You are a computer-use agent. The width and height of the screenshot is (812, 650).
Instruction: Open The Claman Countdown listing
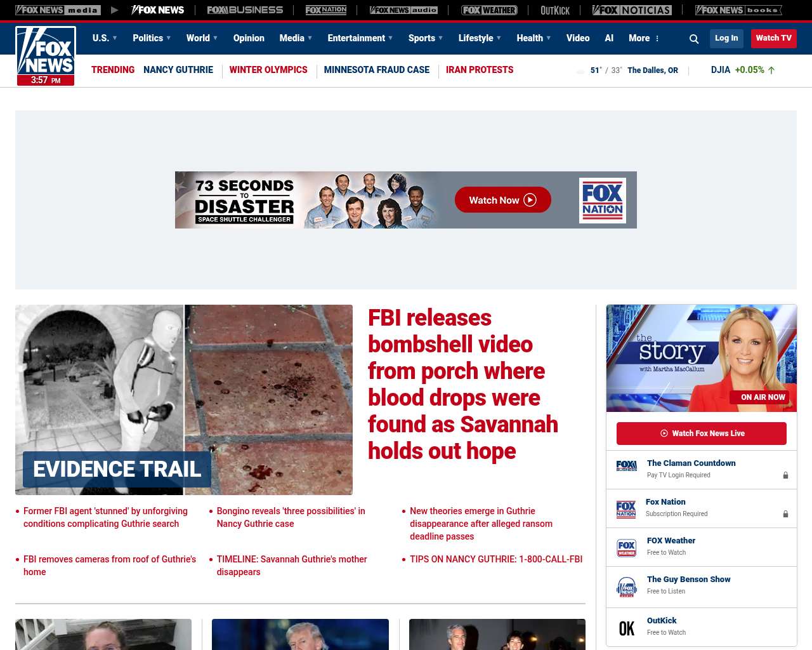[x=702, y=470]
